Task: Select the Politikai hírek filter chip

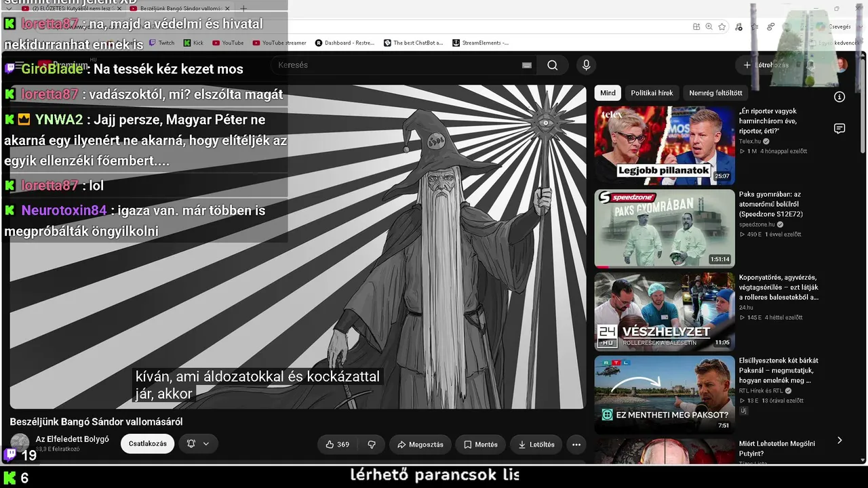Action: tap(652, 93)
